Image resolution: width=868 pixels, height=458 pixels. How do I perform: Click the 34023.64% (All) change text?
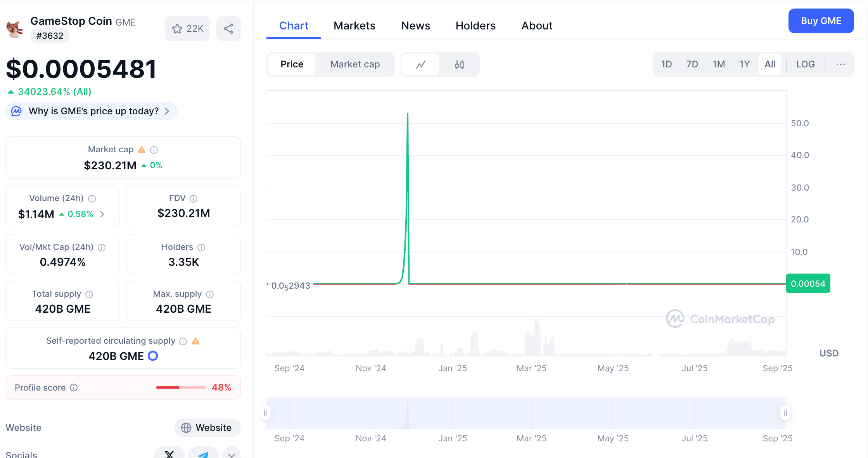pyautogui.click(x=55, y=92)
